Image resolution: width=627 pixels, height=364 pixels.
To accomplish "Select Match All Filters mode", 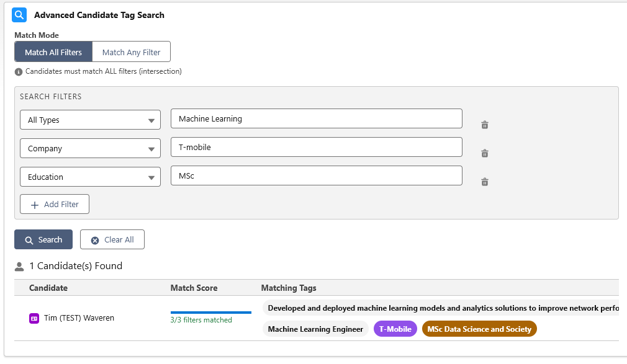I will click(53, 51).
